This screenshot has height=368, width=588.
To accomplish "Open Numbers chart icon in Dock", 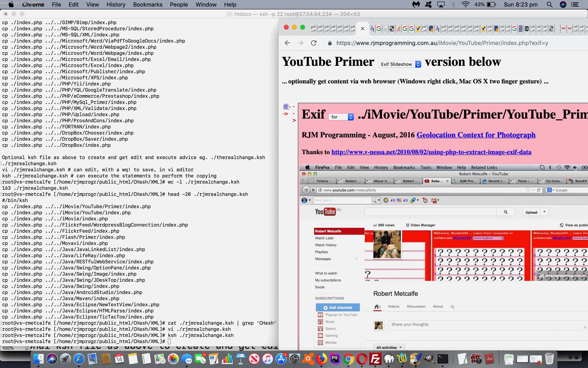I will pos(227,359).
